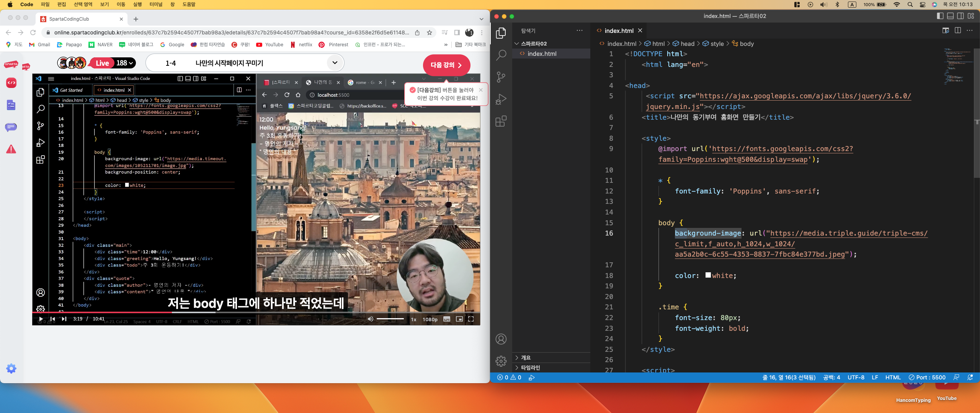
Task: Open chat bubble icon in Sparta sidebar
Action: tap(11, 127)
